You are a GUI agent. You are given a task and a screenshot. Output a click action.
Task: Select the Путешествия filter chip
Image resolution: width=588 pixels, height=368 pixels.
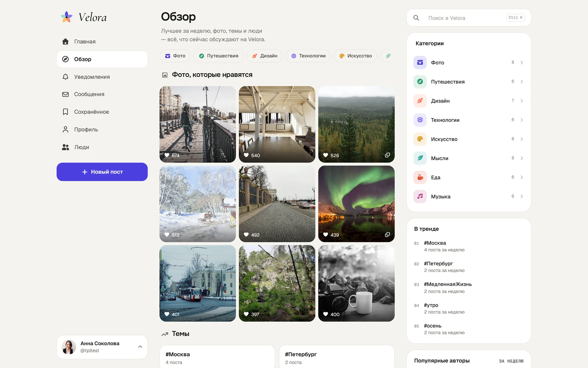pyautogui.click(x=219, y=56)
